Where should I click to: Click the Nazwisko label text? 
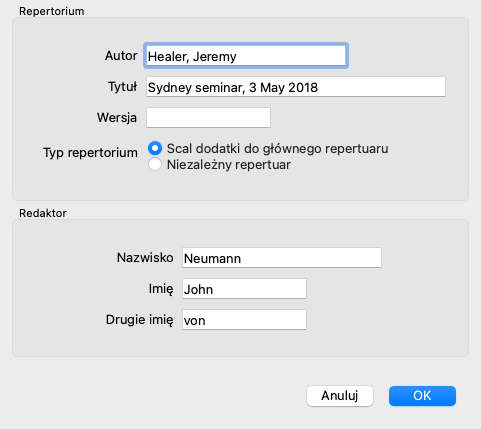(145, 258)
